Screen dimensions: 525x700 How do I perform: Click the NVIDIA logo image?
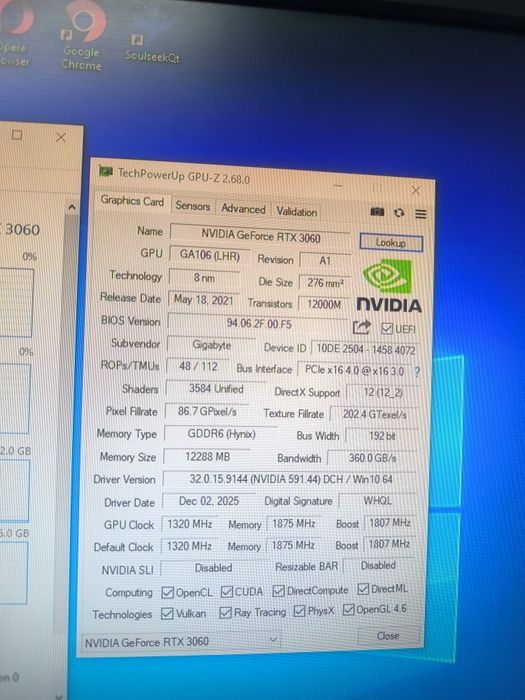389,286
